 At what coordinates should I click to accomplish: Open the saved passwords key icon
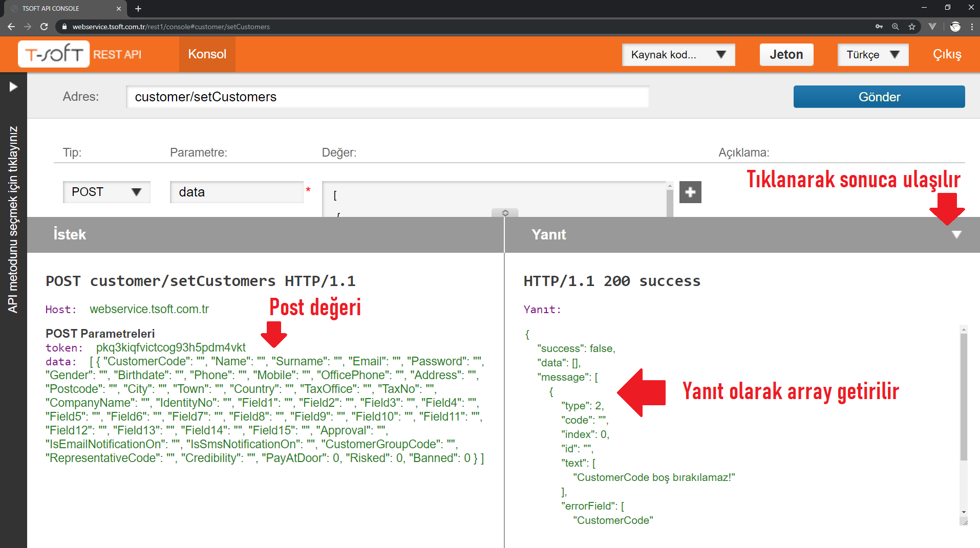pyautogui.click(x=879, y=27)
